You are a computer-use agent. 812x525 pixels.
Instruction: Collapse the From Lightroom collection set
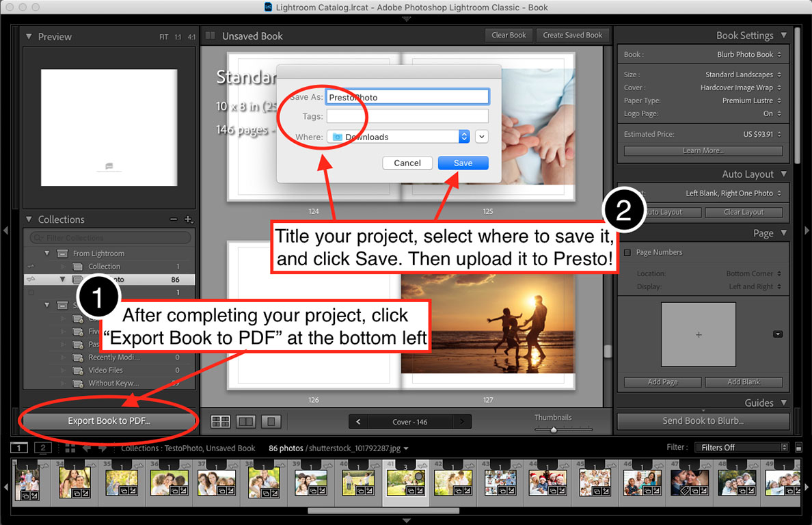(x=46, y=253)
